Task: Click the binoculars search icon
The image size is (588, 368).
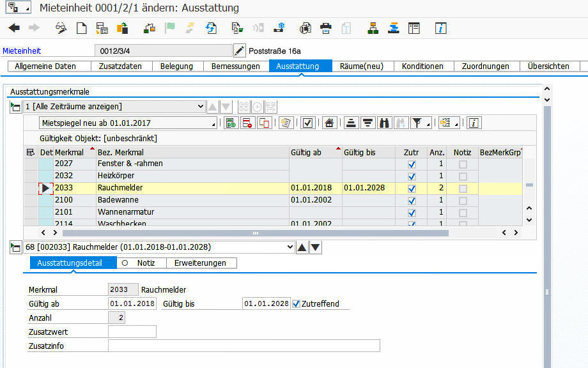Action: coord(384,123)
